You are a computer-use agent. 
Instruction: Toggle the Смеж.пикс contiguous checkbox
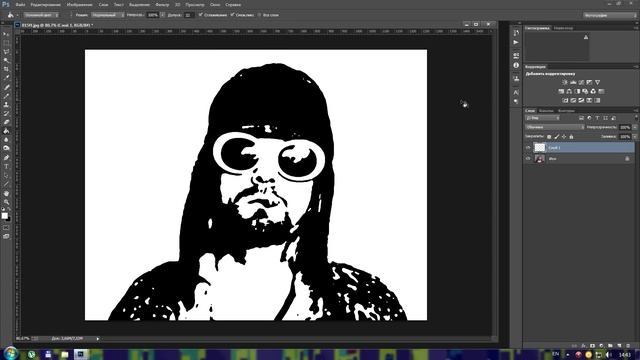232,15
